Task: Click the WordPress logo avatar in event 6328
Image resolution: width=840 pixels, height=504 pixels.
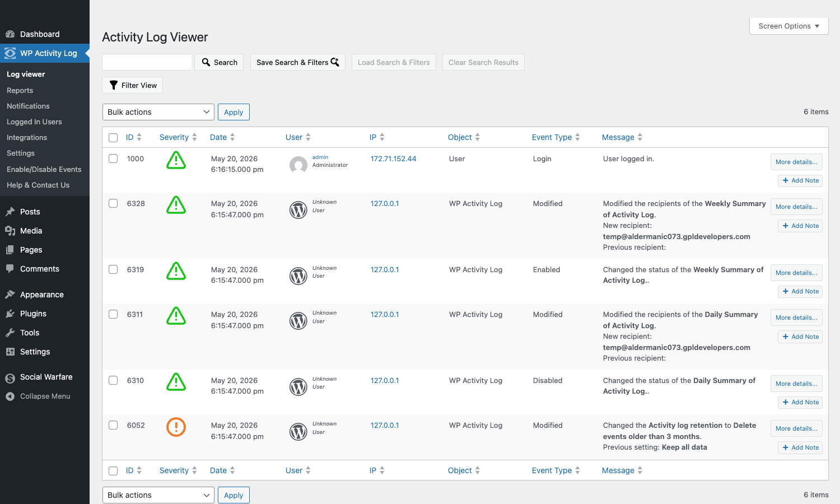Action: [x=298, y=210]
